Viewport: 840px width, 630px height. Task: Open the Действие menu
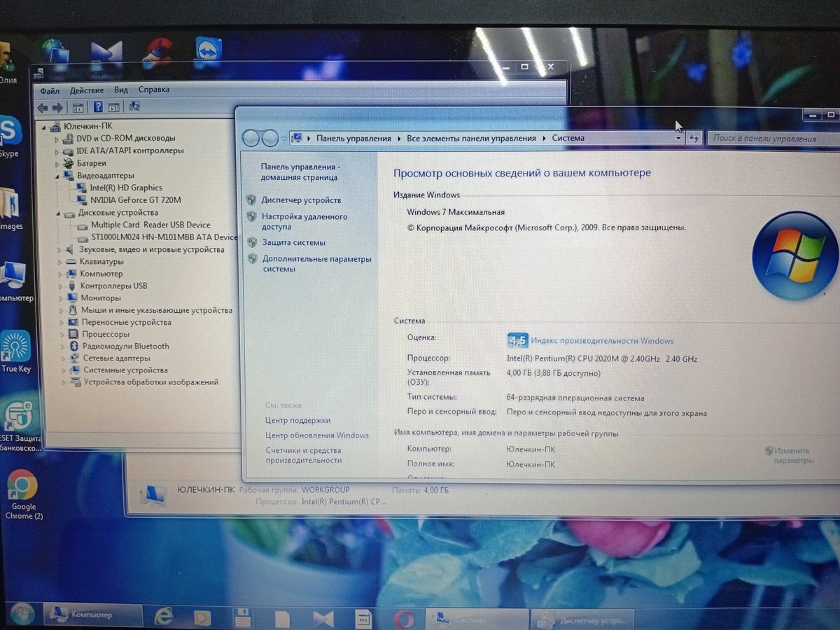point(87,90)
